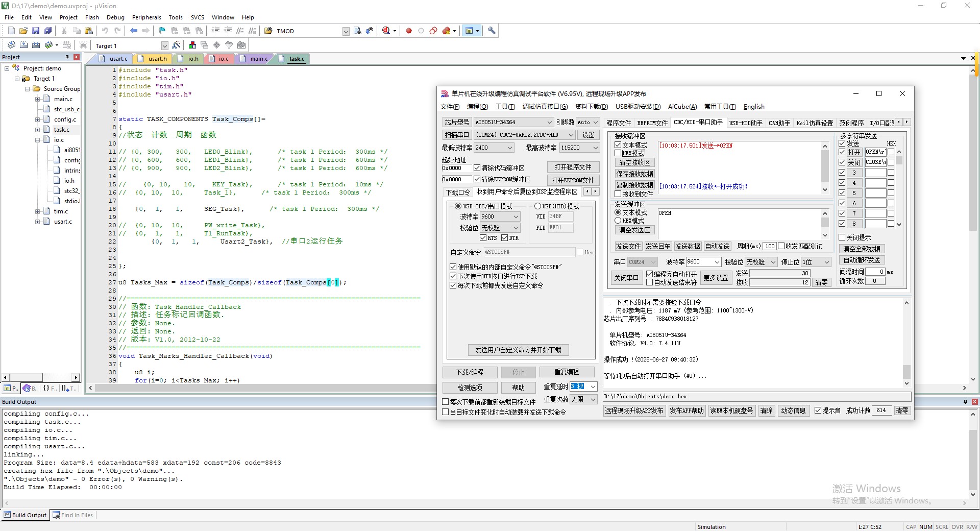Insert breakpoint using red dot icon

(409, 31)
